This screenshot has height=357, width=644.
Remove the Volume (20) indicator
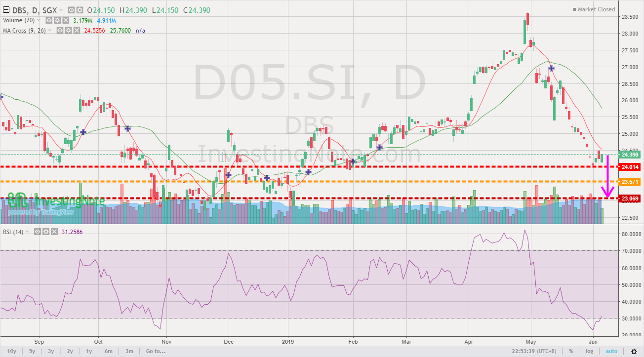(x=66, y=20)
